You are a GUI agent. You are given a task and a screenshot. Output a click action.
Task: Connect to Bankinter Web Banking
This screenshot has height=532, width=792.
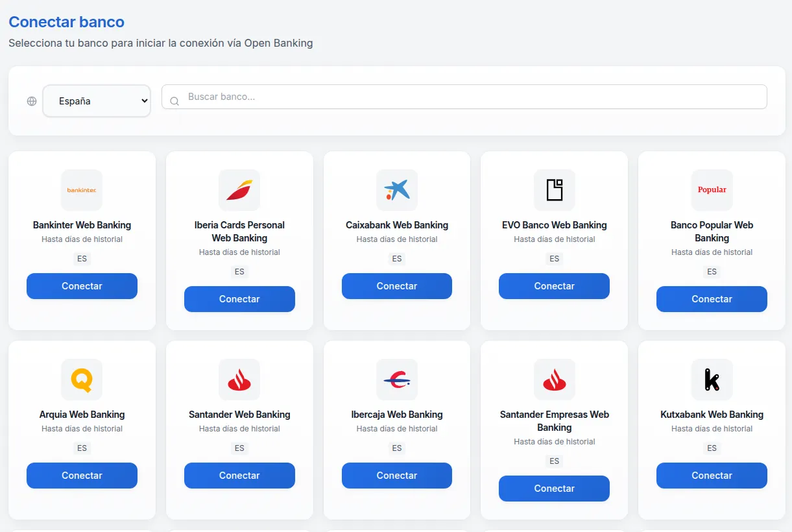[x=82, y=286]
